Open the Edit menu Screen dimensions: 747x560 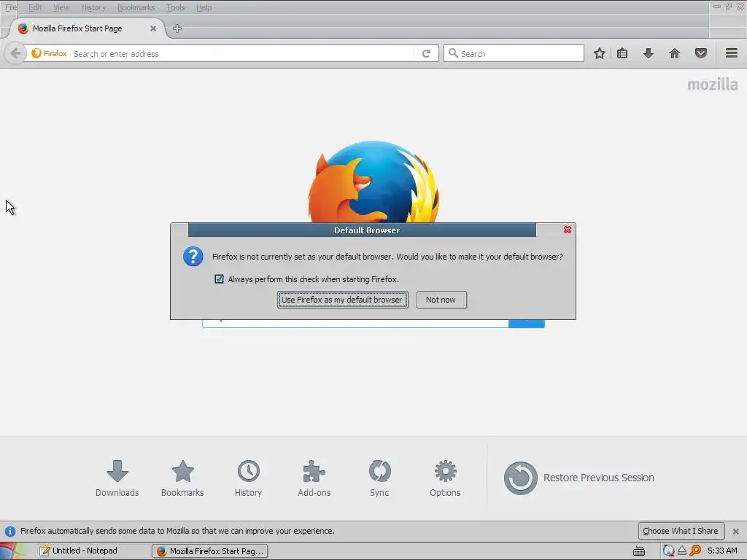click(x=35, y=7)
